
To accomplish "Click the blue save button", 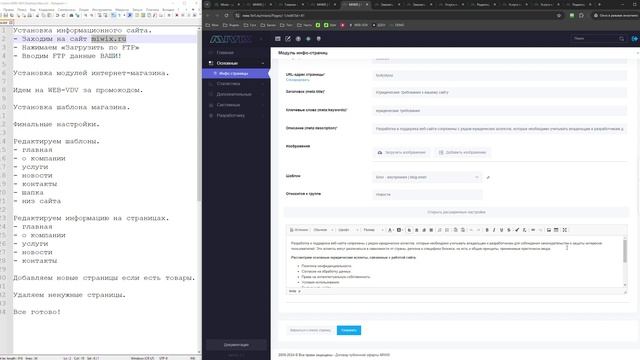I will (x=349, y=330).
